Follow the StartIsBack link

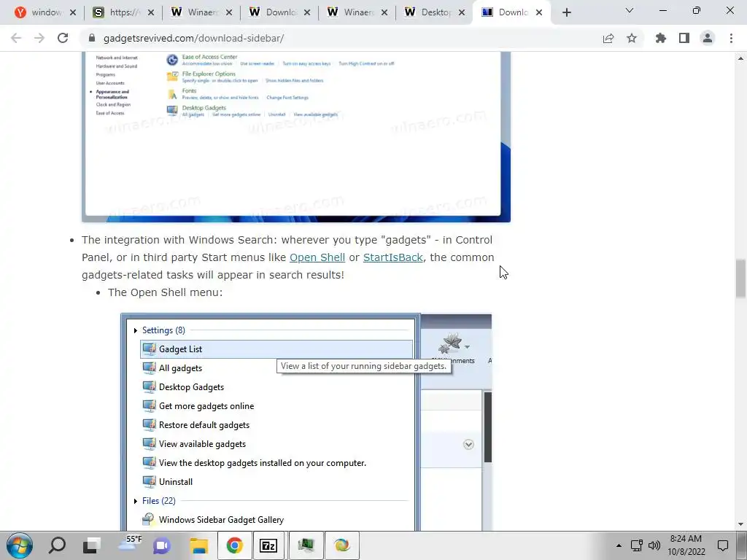(x=393, y=257)
